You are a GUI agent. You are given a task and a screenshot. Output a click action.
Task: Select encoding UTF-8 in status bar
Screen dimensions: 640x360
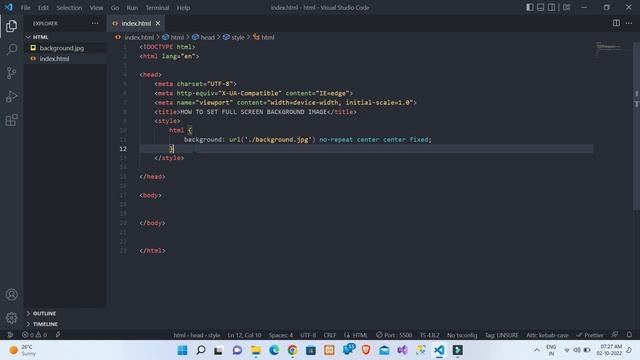pos(308,335)
